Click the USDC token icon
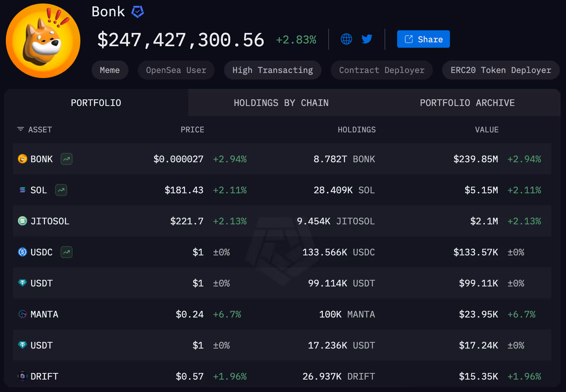Screen dimensions: 566x392 coord(23,252)
